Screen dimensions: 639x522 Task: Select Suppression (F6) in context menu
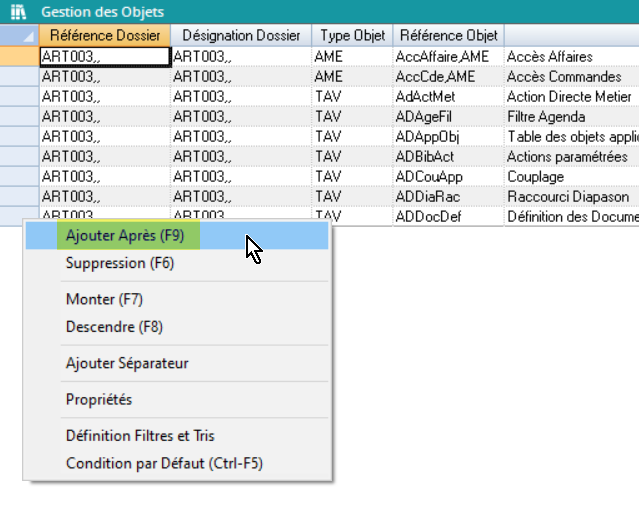[x=119, y=264]
